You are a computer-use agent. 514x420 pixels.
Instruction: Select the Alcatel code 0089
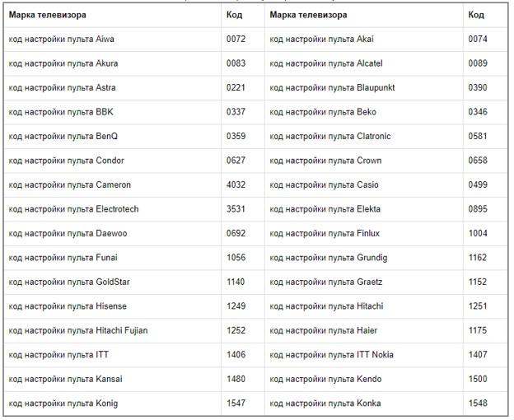(478, 63)
